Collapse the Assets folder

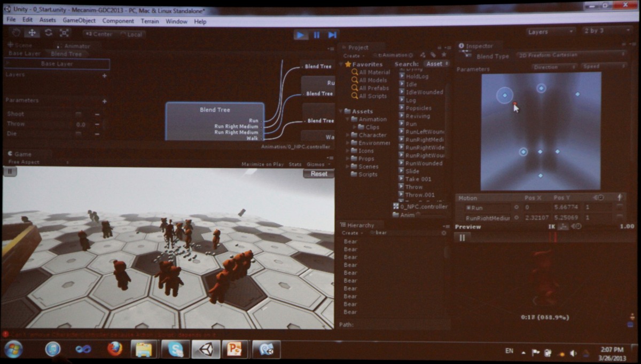coord(341,112)
